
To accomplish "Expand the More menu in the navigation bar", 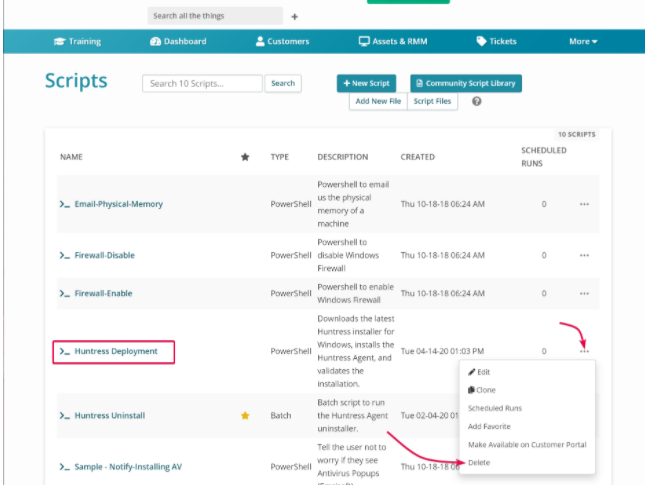I will point(583,41).
